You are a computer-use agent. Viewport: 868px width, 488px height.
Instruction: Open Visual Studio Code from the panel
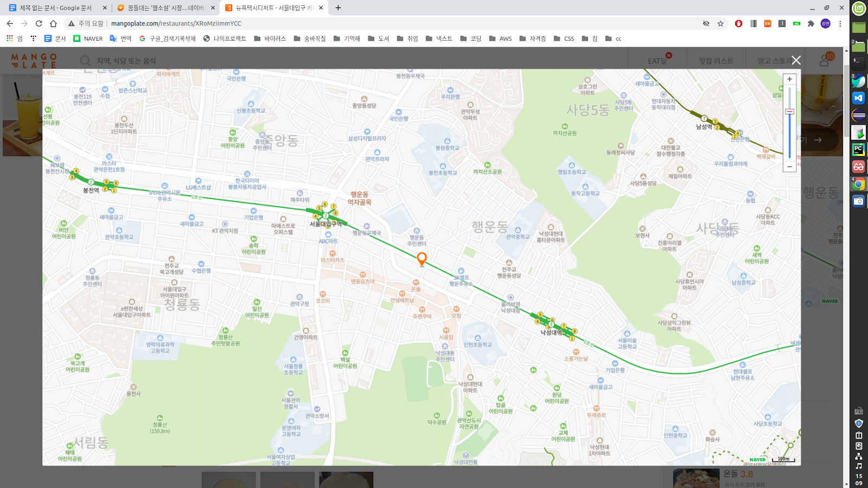(858, 98)
